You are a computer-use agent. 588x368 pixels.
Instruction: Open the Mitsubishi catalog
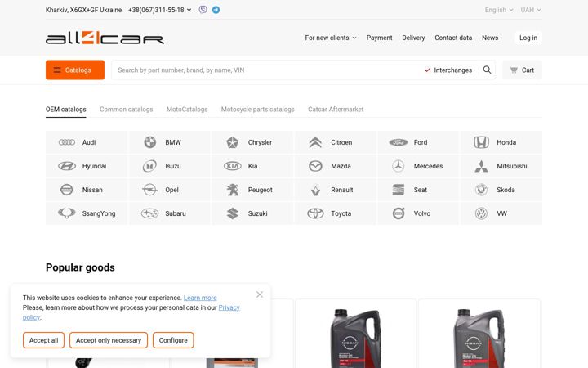point(501,166)
